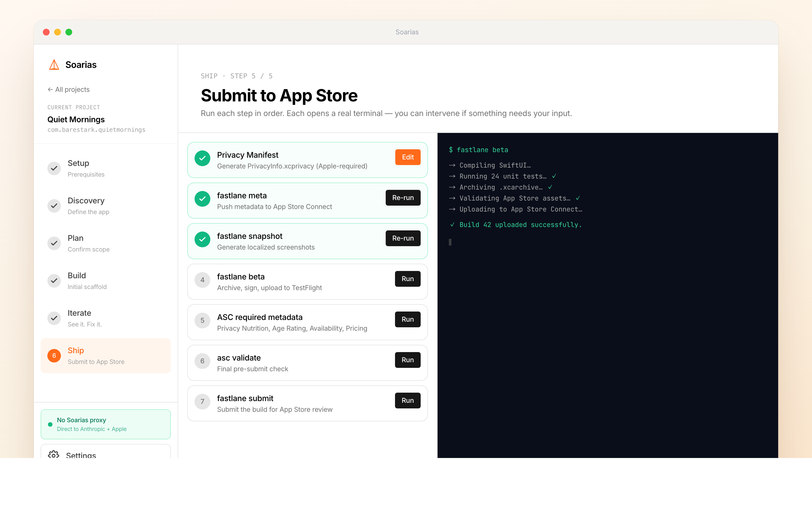Click the Soarias triangle logo icon
Viewport: 812px width, 507px height.
coord(54,65)
